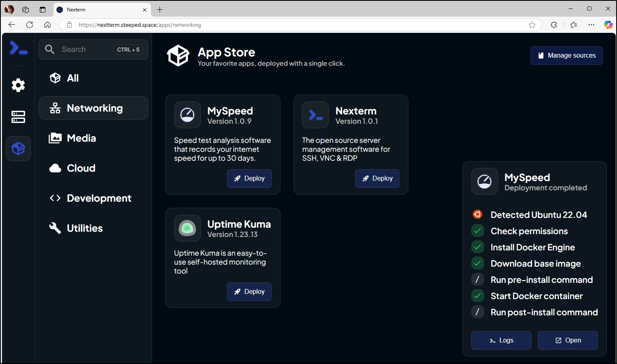Click the search magnifier icon

coord(50,50)
